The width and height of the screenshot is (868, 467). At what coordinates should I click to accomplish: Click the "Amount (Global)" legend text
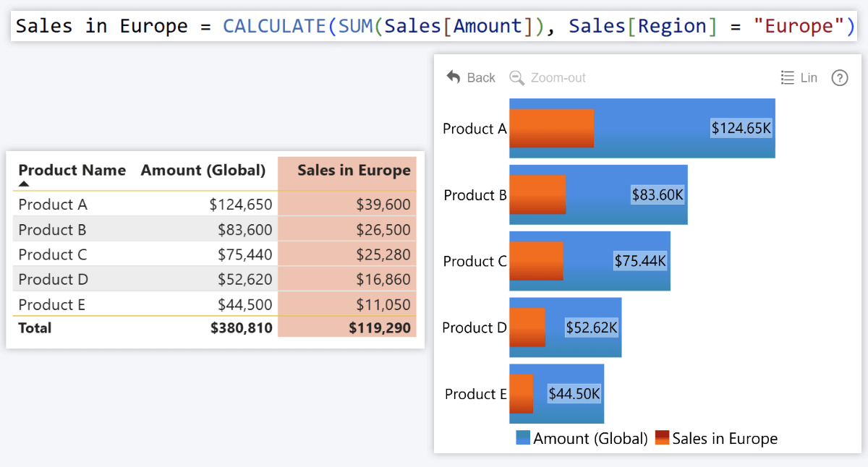coord(591,438)
